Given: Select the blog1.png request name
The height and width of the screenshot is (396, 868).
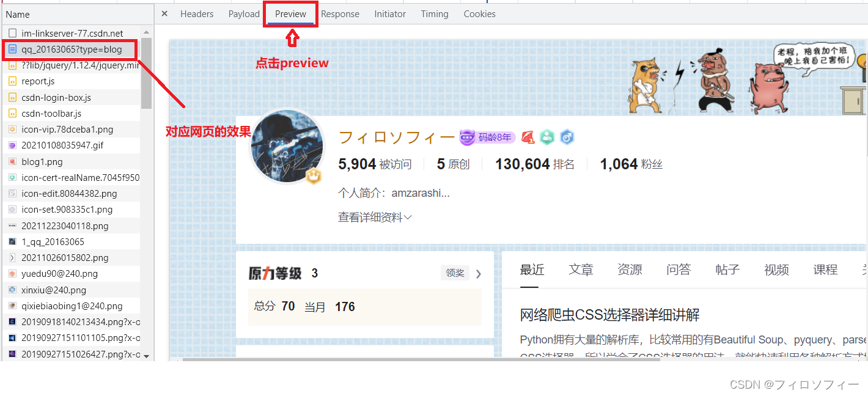Looking at the screenshot, I should click(42, 161).
